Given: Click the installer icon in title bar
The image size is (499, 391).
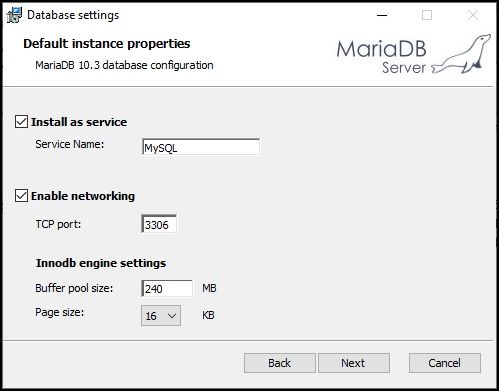Looking at the screenshot, I should tap(14, 15).
